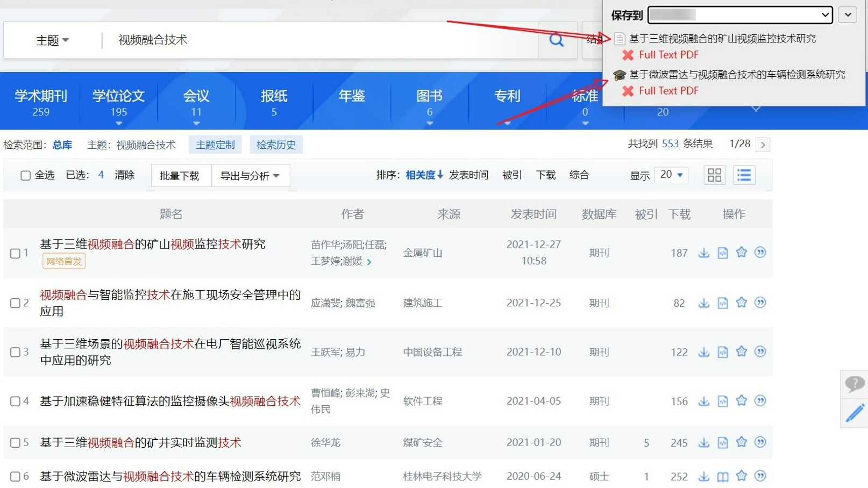
Task: Open online reading for the 车辆检测 thesis
Action: click(x=722, y=476)
